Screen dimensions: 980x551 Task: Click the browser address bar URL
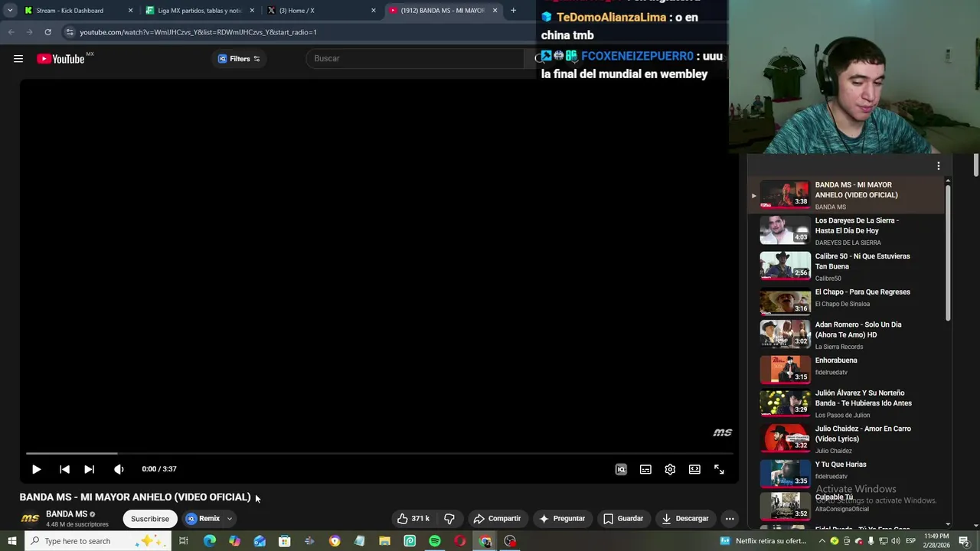pyautogui.click(x=198, y=32)
